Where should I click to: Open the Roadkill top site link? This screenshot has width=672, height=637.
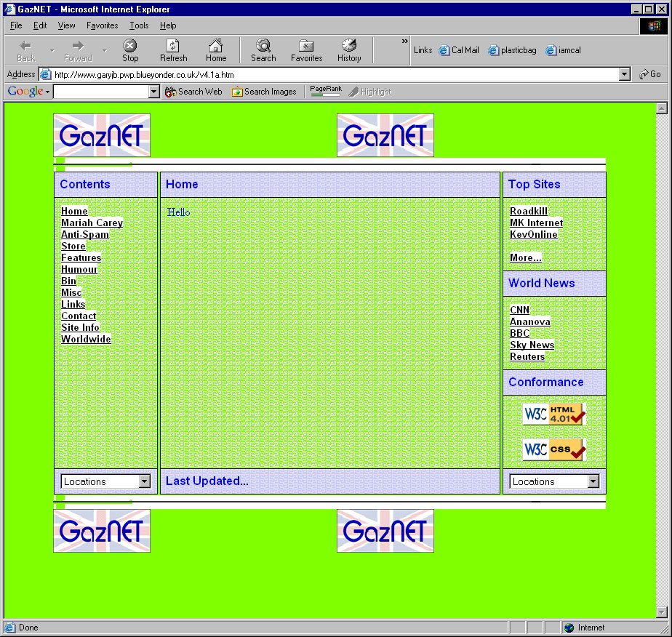pyautogui.click(x=529, y=211)
